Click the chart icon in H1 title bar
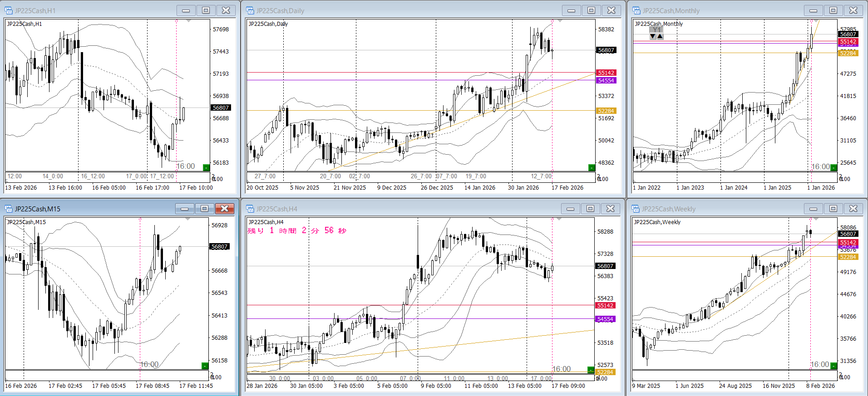 tap(9, 10)
